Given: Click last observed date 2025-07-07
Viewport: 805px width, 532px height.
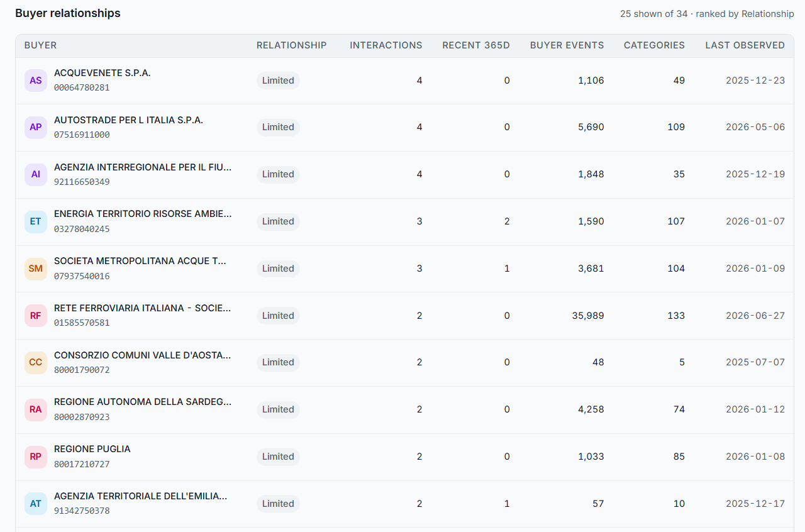Looking at the screenshot, I should (x=755, y=362).
